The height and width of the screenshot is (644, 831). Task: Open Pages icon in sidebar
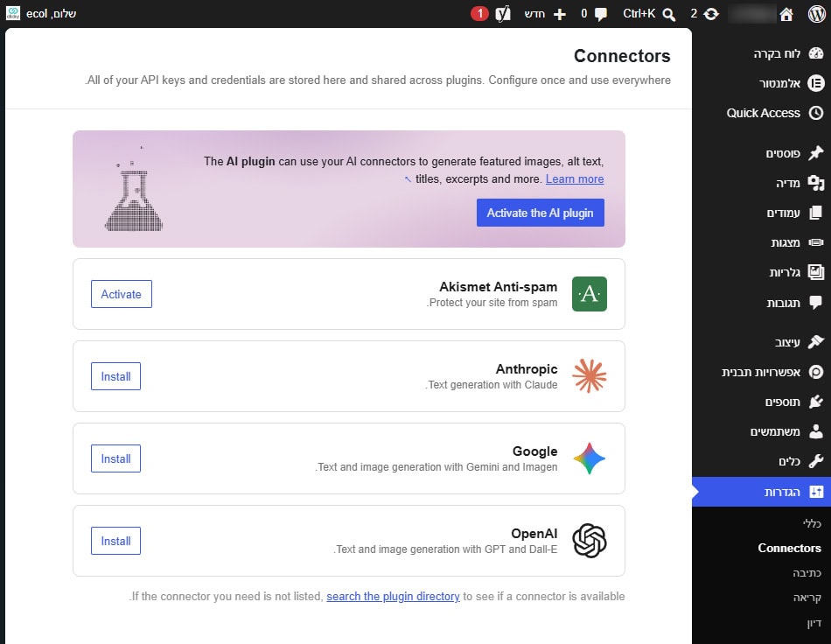point(816,213)
